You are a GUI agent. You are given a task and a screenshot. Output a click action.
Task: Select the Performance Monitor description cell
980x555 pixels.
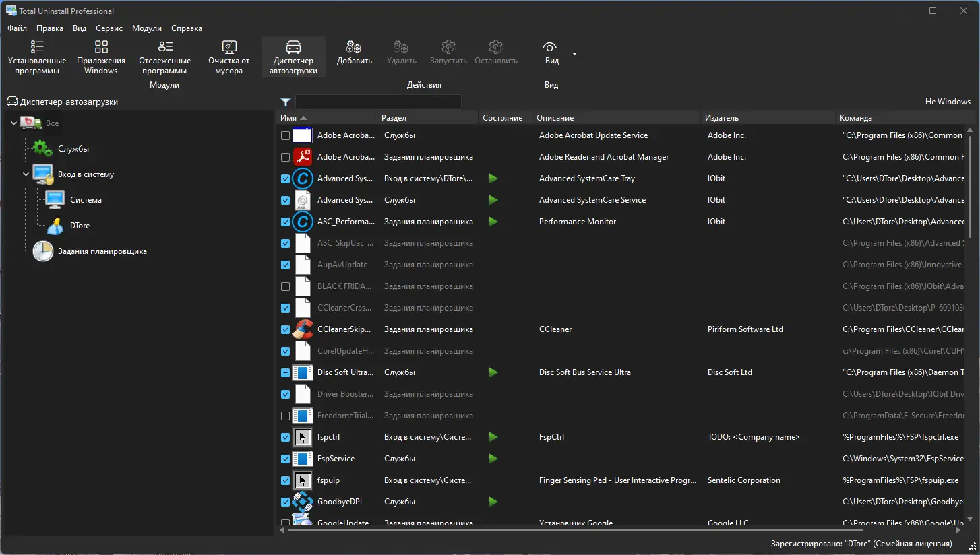[x=578, y=222]
